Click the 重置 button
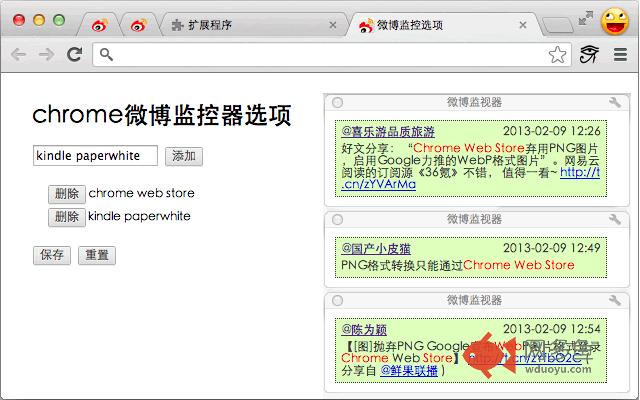The width and height of the screenshot is (640, 400). [97, 256]
